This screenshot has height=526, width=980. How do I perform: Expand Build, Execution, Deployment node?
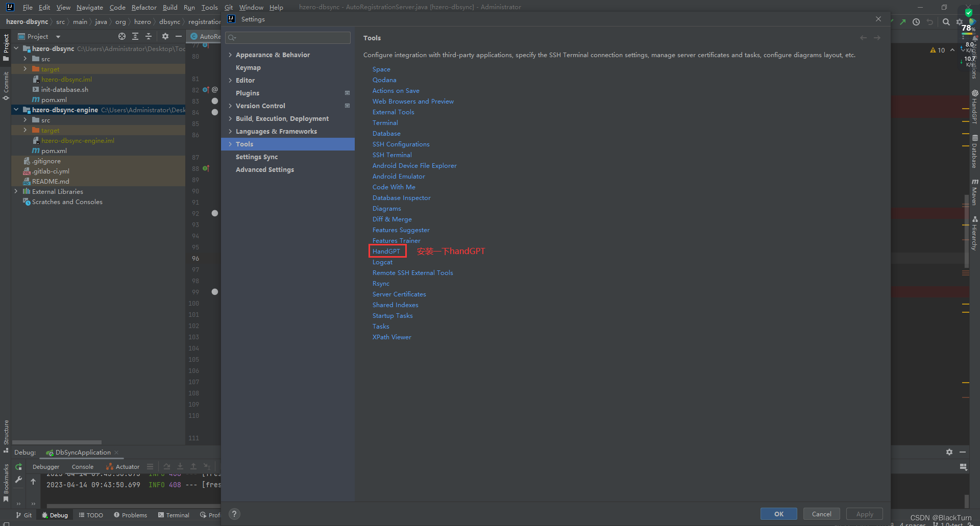pos(230,118)
